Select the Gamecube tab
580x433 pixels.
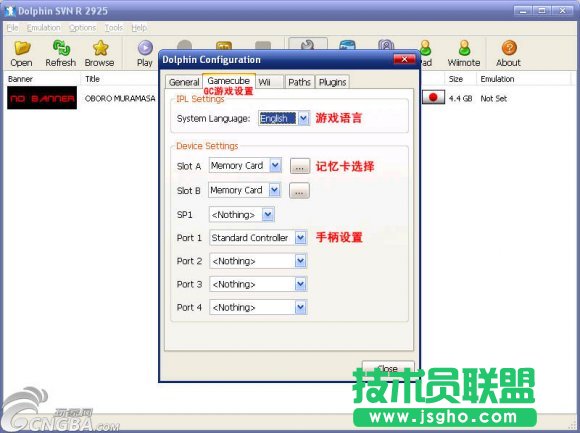[x=229, y=81]
